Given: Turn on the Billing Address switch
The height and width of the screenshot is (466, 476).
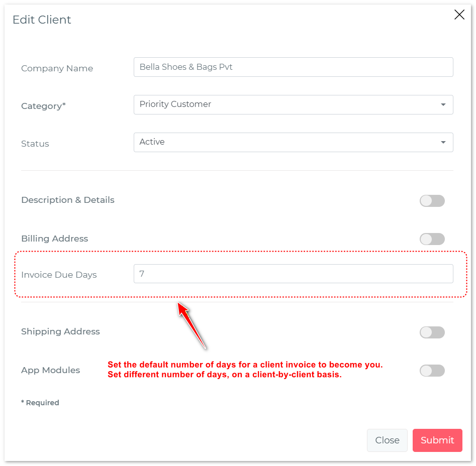Looking at the screenshot, I should click(x=432, y=239).
